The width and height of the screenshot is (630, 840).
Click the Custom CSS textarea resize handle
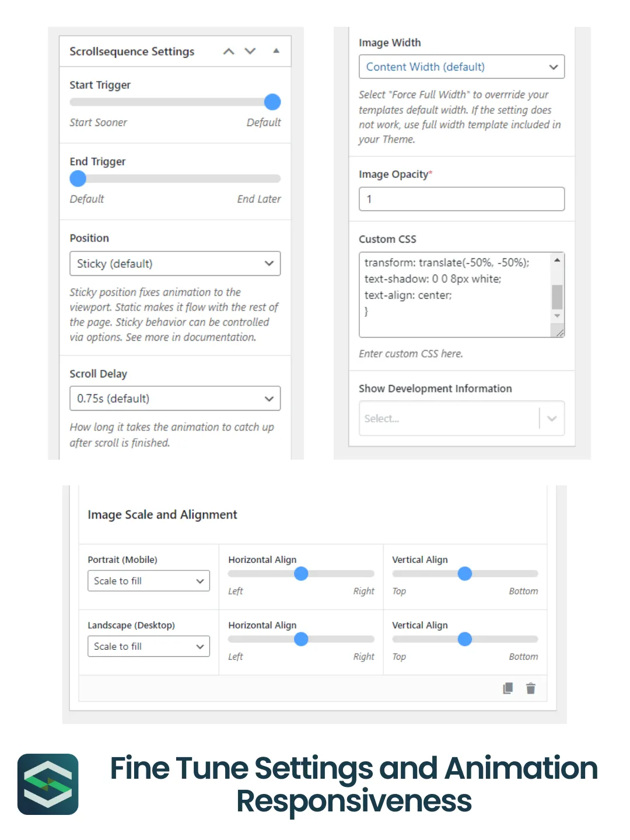click(559, 332)
